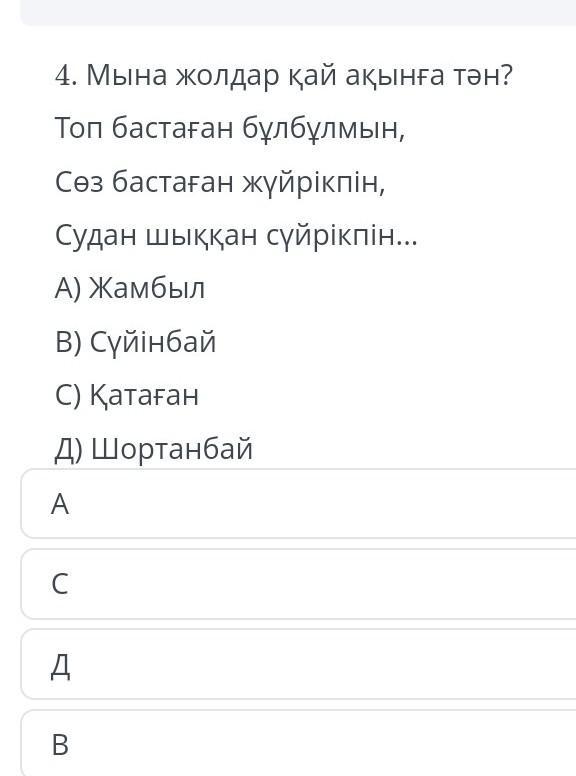Click the option text "С) Қатаған"
Image resolution: width=576 pixels, height=776 pixels.
(127, 395)
